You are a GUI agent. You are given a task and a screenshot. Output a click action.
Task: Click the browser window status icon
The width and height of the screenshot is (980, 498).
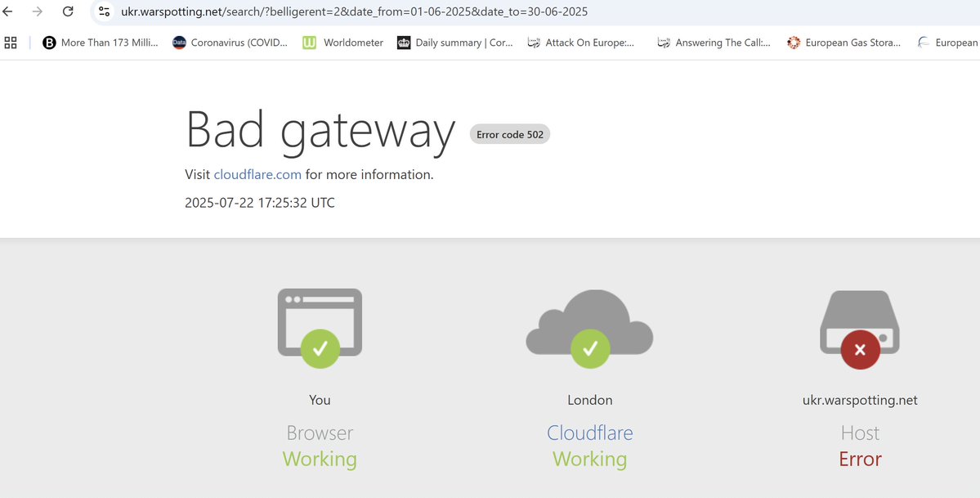(320, 328)
